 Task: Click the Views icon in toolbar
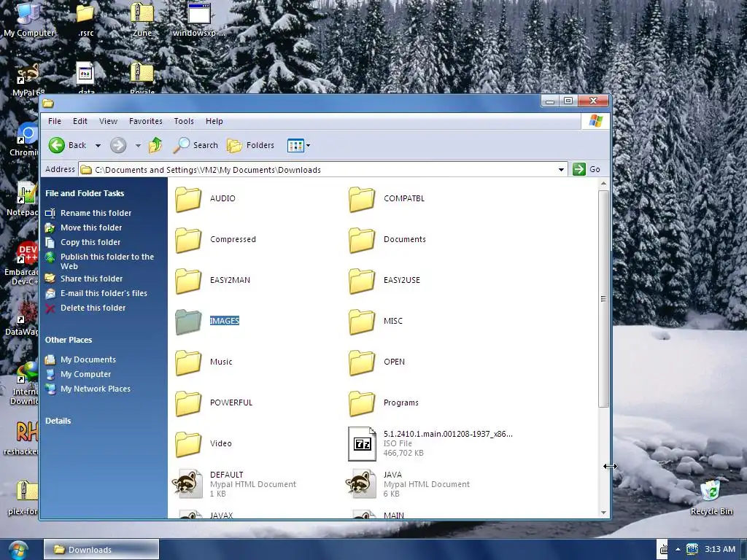point(295,146)
